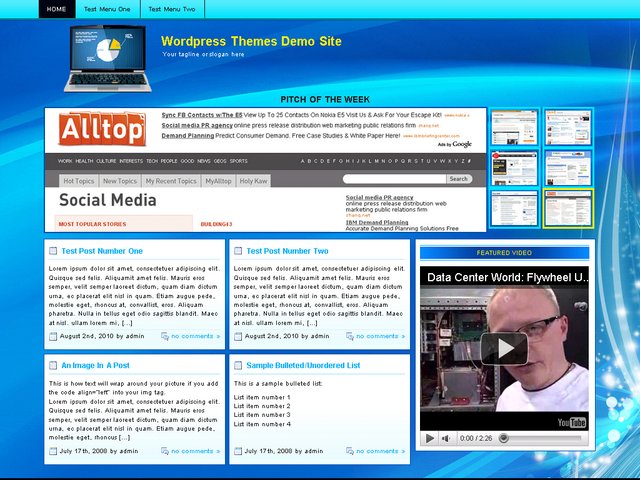Viewport: 640px width, 480px height.
Task: Select the My Recent Topics tab
Action: pyautogui.click(x=171, y=181)
